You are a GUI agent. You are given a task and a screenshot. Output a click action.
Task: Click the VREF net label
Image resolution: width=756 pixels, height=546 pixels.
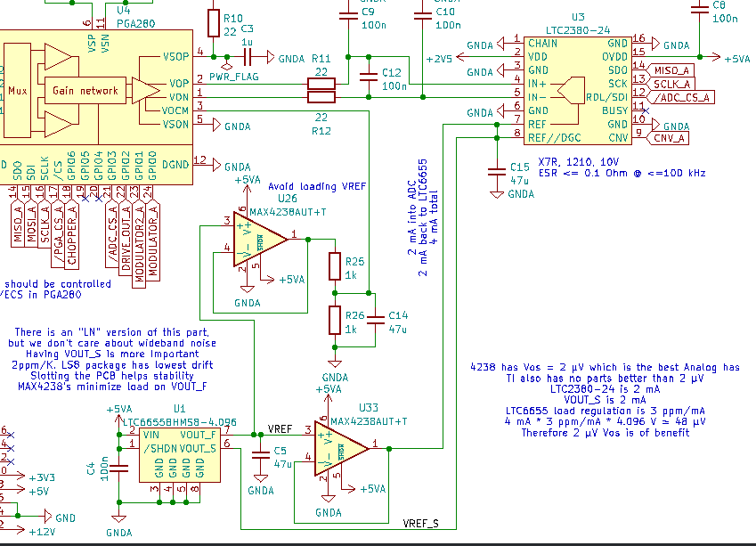coord(280,428)
